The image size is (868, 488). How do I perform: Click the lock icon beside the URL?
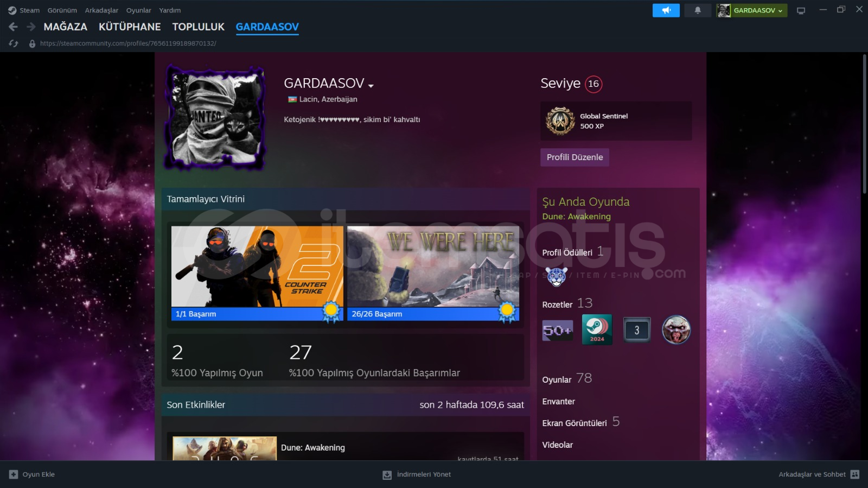[x=32, y=43]
